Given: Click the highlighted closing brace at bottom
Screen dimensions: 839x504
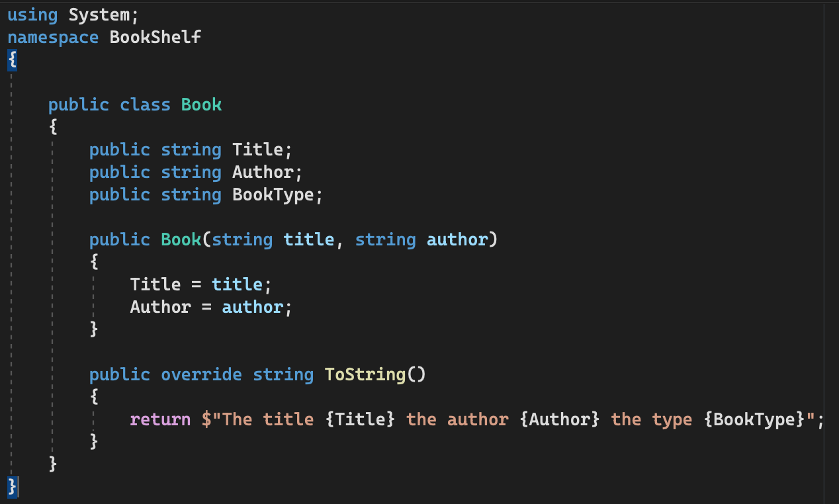Looking at the screenshot, I should click(13, 487).
